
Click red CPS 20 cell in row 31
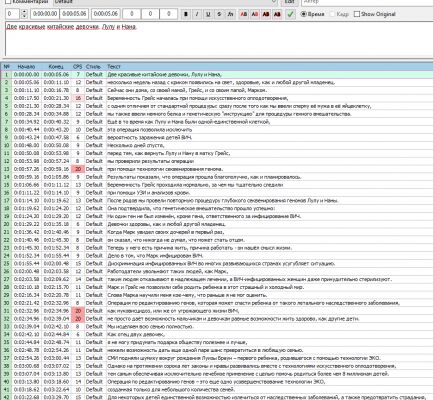click(78, 311)
